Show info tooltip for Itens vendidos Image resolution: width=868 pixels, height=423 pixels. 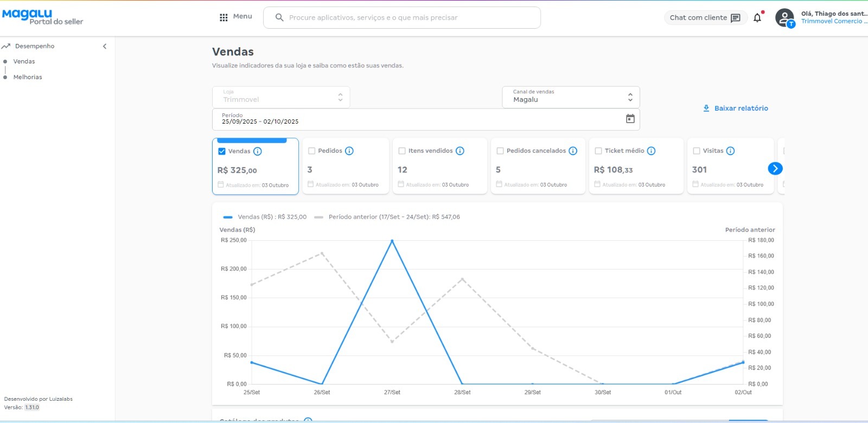pos(460,151)
